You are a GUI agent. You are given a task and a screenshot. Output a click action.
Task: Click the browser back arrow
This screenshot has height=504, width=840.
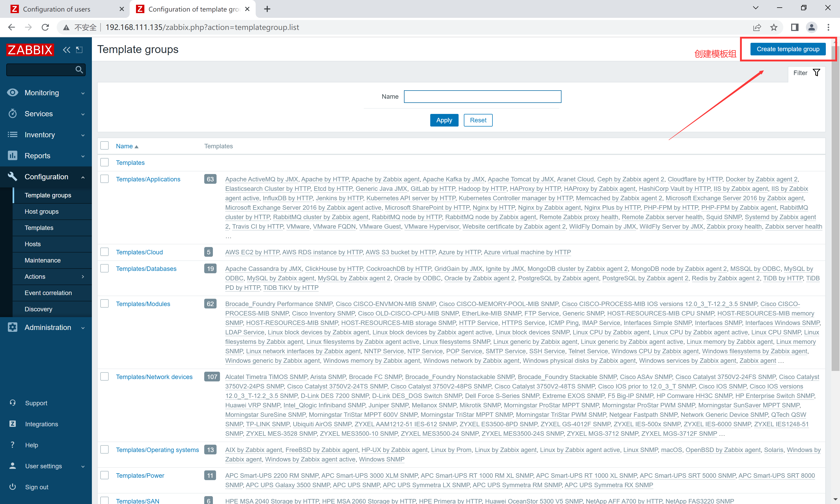click(12, 27)
